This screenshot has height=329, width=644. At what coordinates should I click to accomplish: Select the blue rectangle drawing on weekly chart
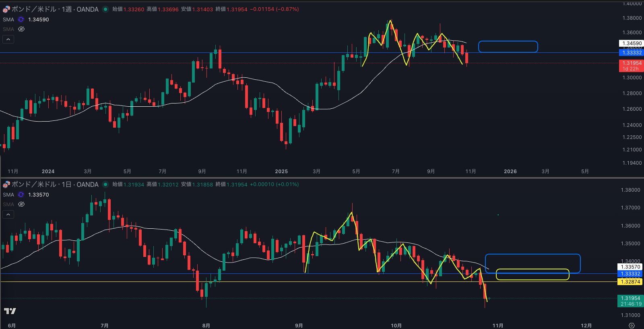[508, 41]
